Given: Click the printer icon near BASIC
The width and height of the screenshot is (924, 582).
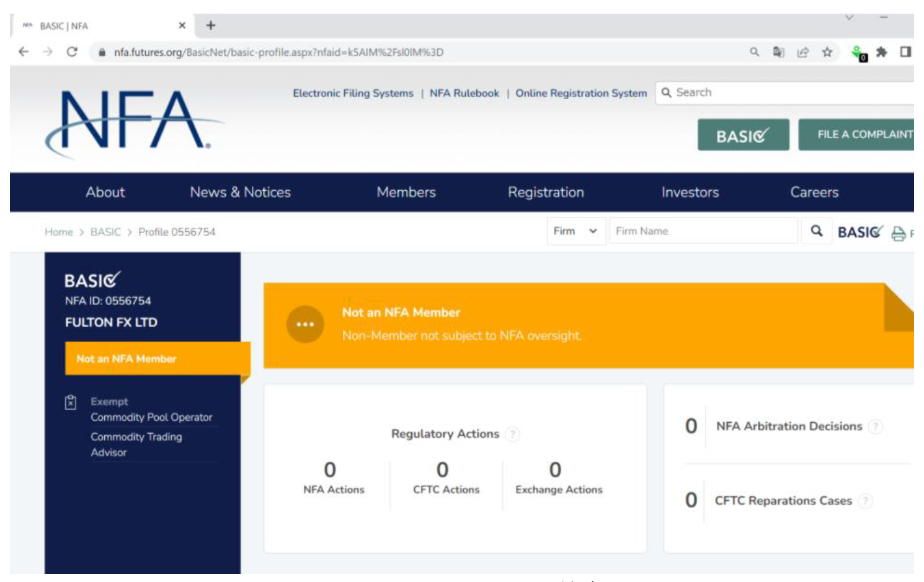Looking at the screenshot, I should (x=898, y=234).
